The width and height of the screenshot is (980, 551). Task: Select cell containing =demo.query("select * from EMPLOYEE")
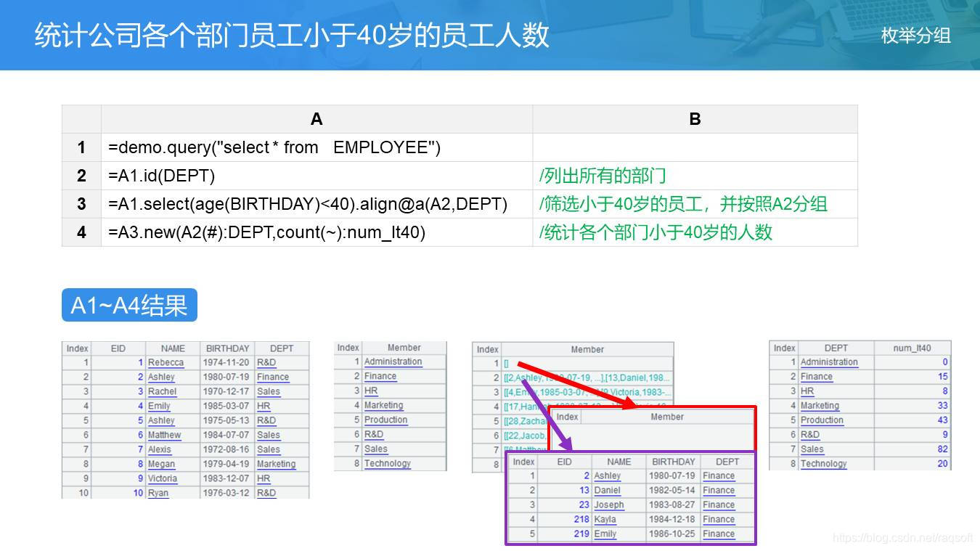click(x=317, y=147)
